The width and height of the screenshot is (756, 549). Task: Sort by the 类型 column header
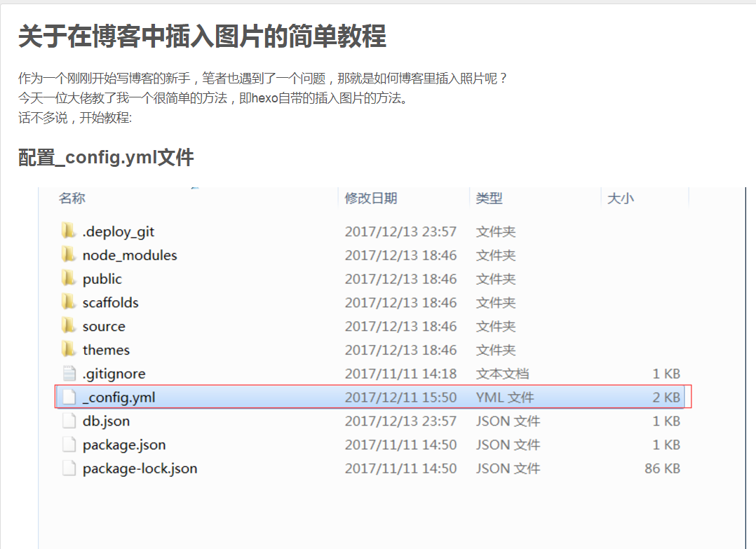click(489, 198)
